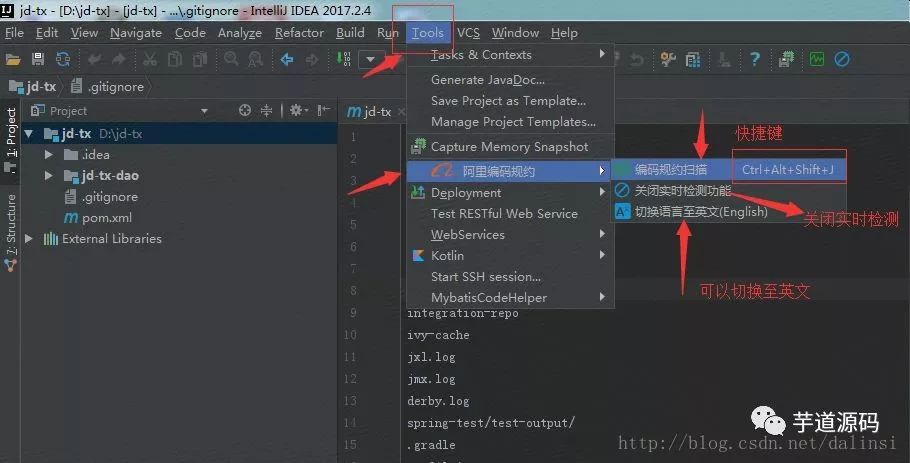
Task: Open the Window menu
Action: (515, 33)
